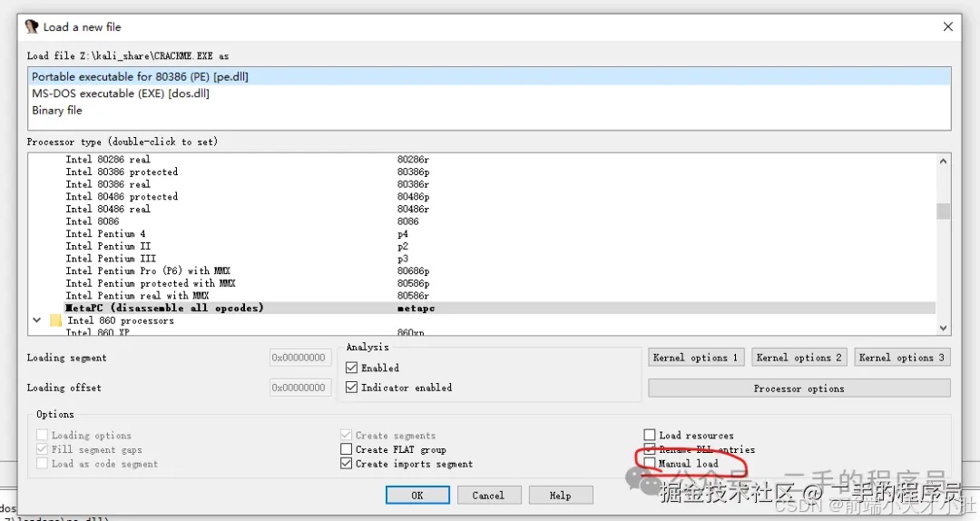The height and width of the screenshot is (521, 980).
Task: Toggle the Analysis Enabled checkbox
Action: click(351, 368)
